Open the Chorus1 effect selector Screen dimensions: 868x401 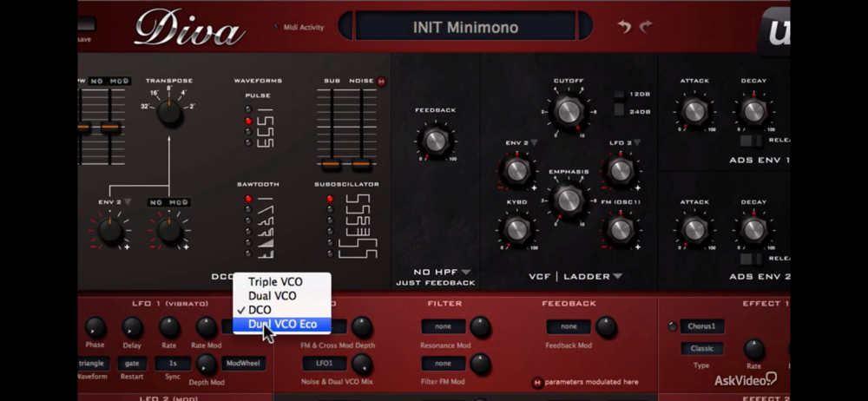702,326
